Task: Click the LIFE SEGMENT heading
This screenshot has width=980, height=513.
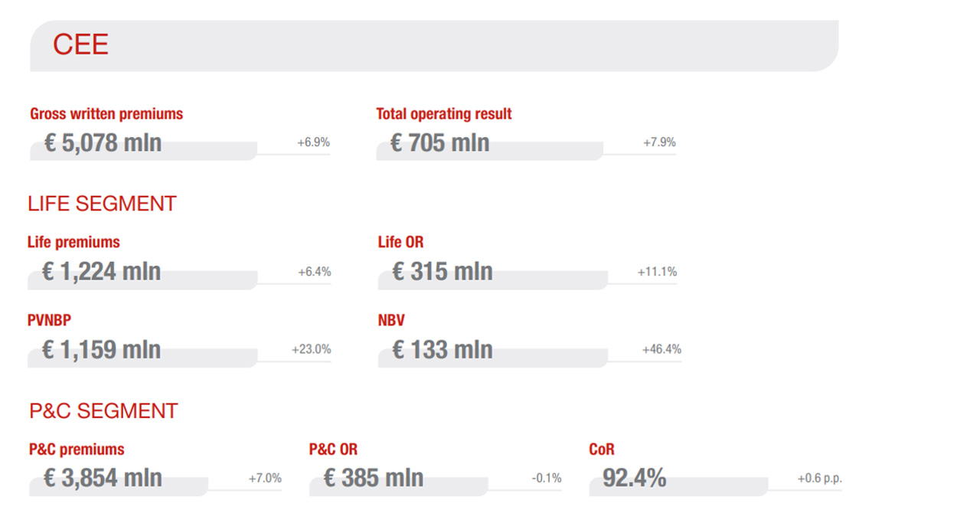Action: tap(102, 204)
